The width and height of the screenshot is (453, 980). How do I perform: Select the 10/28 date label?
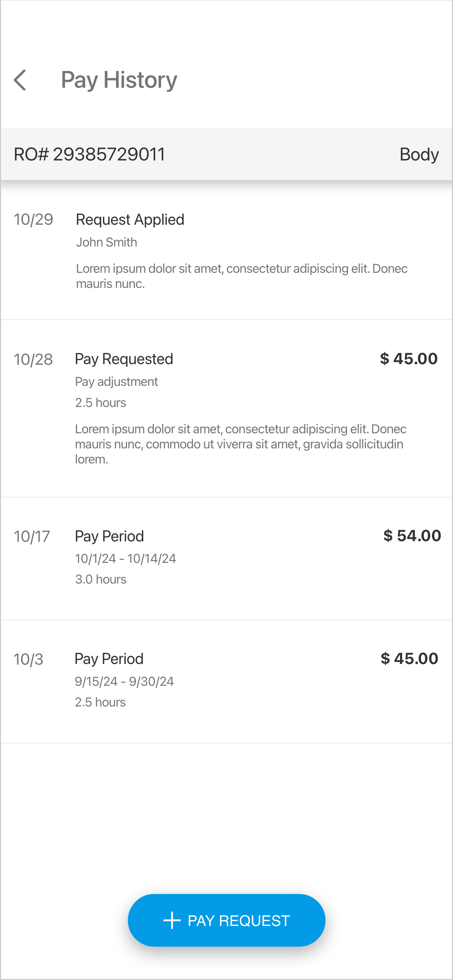(x=33, y=360)
